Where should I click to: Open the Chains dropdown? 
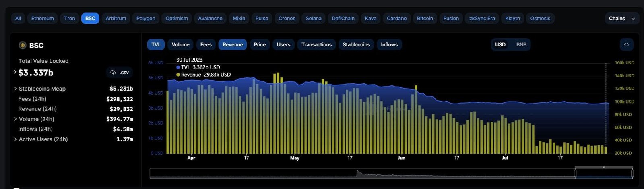tap(621, 18)
